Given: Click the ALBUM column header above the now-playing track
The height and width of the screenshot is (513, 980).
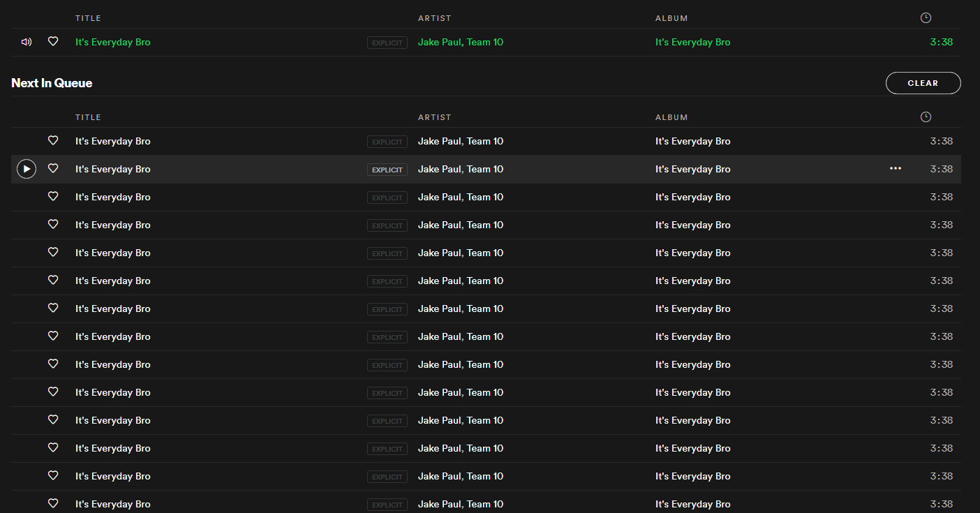Looking at the screenshot, I should pos(671,18).
